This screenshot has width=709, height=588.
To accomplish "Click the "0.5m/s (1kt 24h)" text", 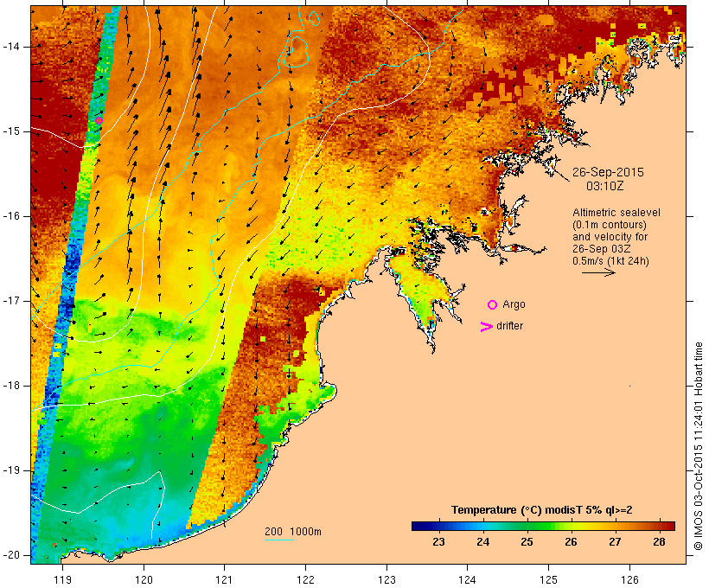I will click(x=610, y=261).
